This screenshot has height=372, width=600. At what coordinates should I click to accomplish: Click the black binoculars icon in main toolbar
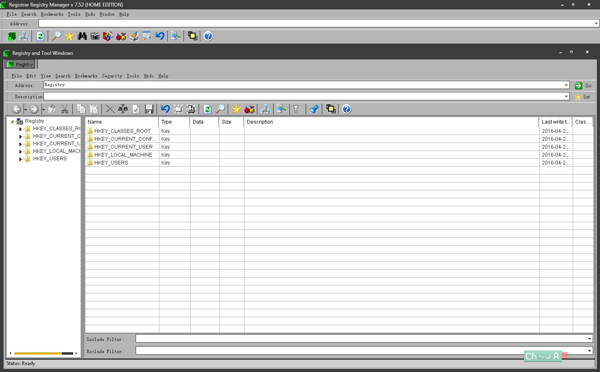pyautogui.click(x=82, y=36)
